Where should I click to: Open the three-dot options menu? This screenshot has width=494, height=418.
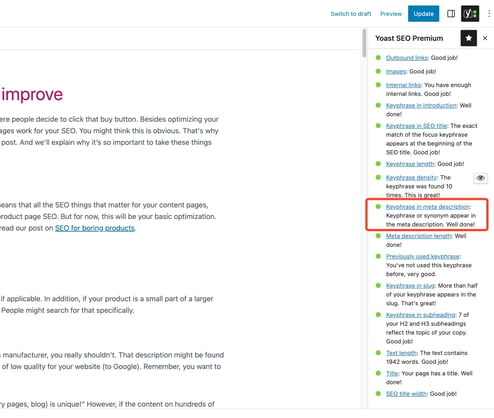[489, 14]
